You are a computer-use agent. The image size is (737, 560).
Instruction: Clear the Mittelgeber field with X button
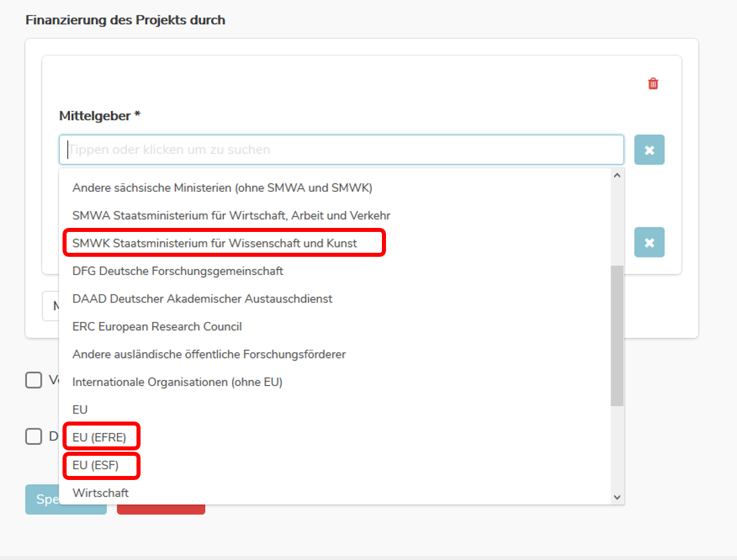(649, 150)
